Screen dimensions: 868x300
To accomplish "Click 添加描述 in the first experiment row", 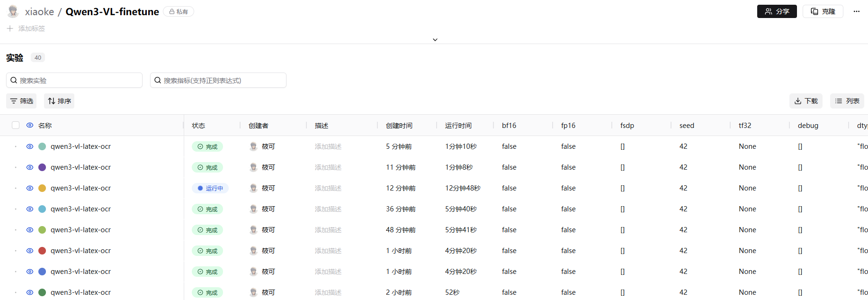I will (328, 146).
